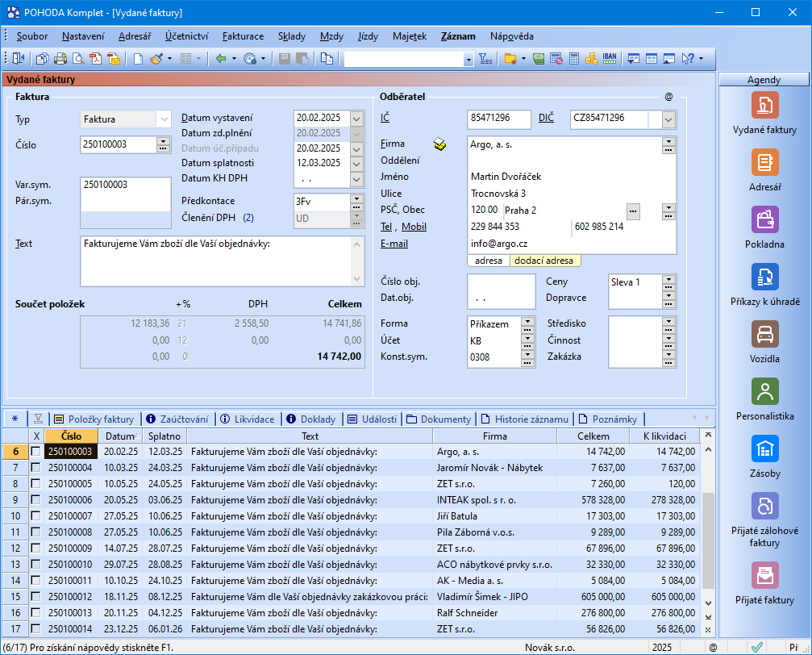Click the exit agenda door icon

pyautogui.click(x=19, y=59)
